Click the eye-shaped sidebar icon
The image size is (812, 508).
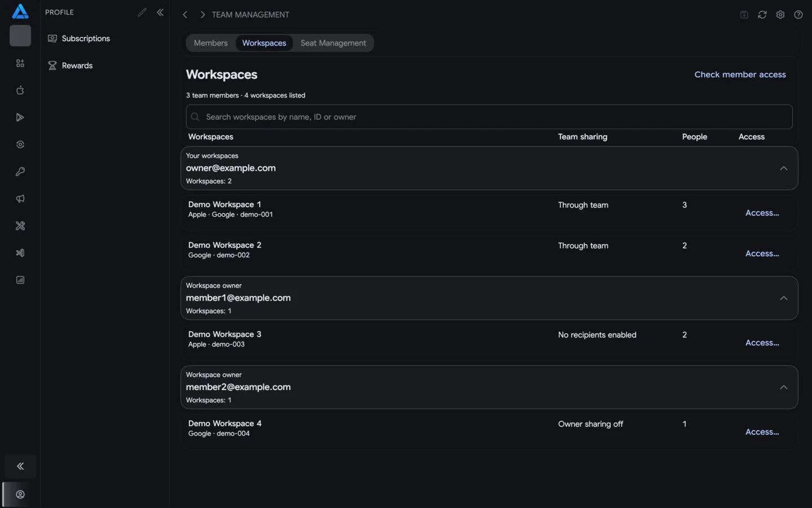click(x=20, y=144)
